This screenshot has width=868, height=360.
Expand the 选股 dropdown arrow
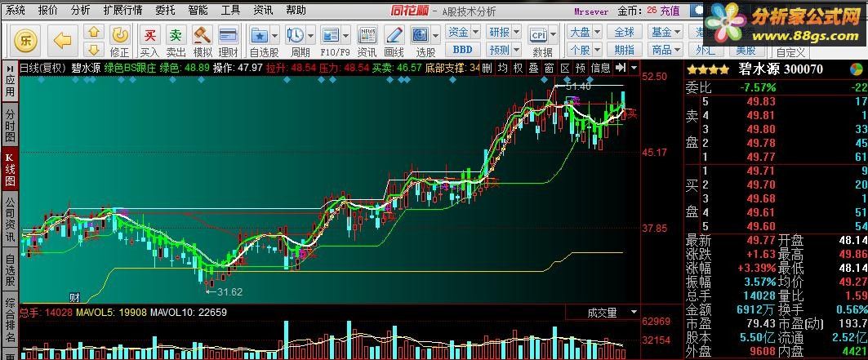coord(436,35)
